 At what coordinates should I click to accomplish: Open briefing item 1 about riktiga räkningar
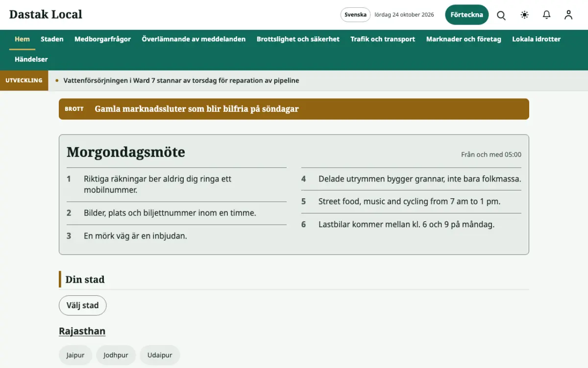click(x=176, y=184)
